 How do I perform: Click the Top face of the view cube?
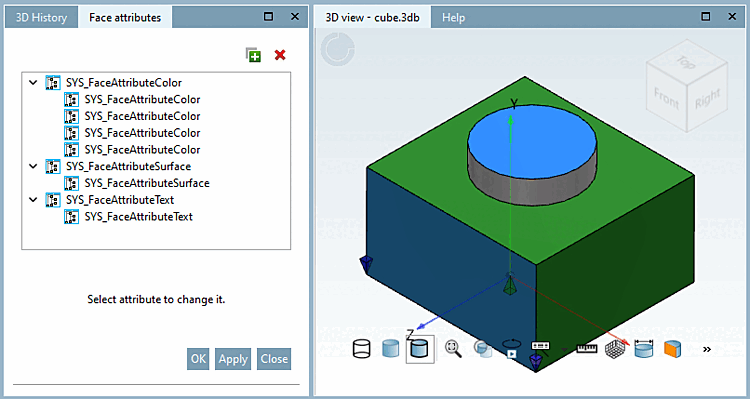686,61
